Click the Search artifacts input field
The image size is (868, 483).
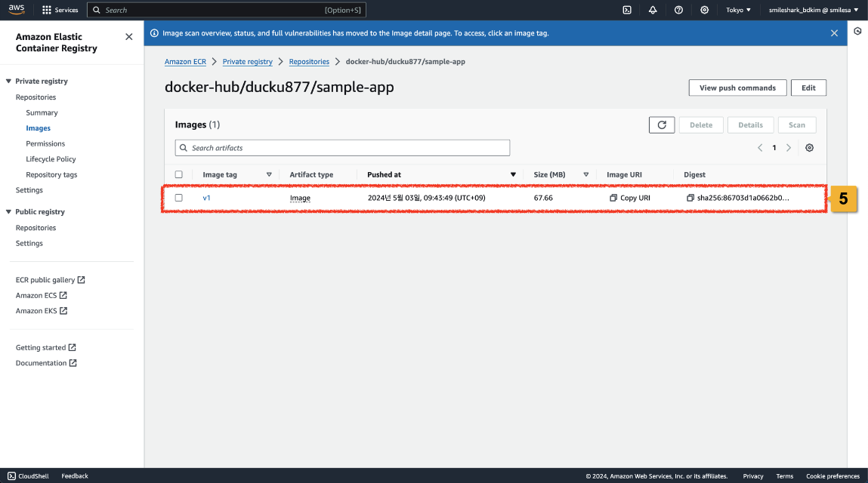click(x=342, y=148)
